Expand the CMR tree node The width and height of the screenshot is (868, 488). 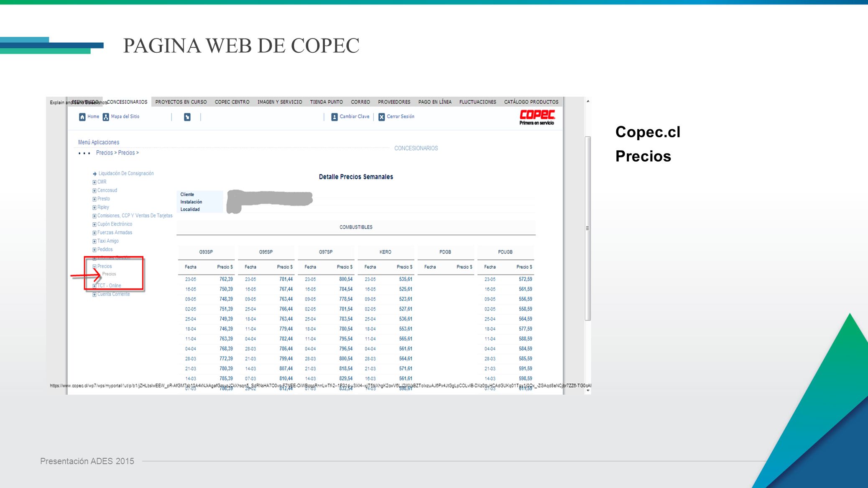[x=94, y=182]
